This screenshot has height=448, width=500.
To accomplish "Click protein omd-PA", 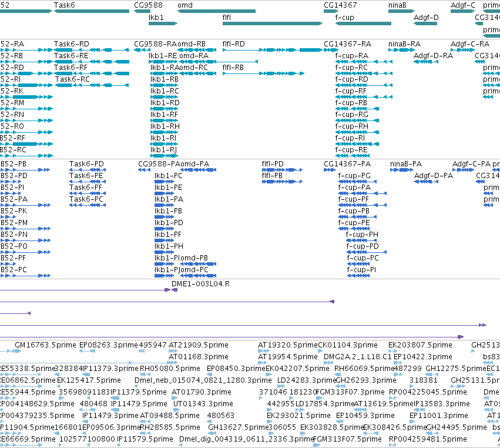I will (195, 163).
